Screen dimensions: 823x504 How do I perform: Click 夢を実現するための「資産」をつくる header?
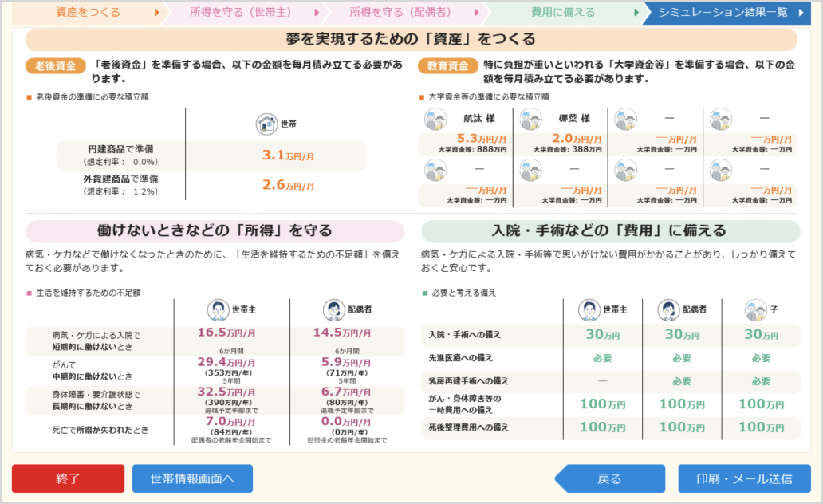(x=411, y=39)
